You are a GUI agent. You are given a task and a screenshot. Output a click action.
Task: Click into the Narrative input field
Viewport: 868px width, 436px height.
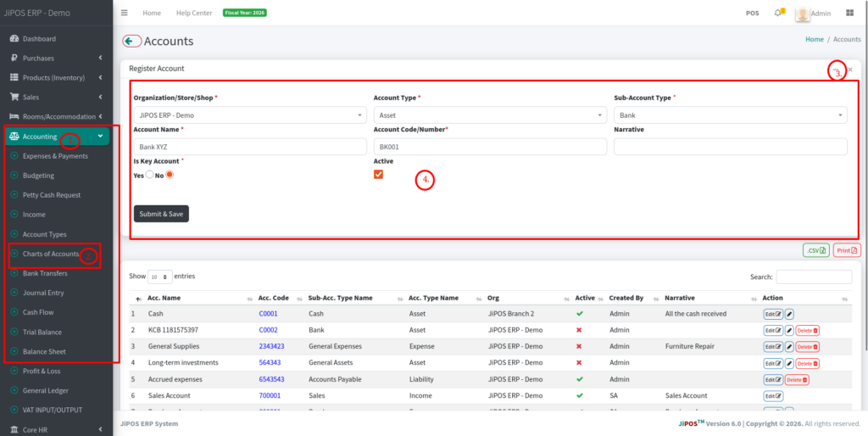(730, 147)
